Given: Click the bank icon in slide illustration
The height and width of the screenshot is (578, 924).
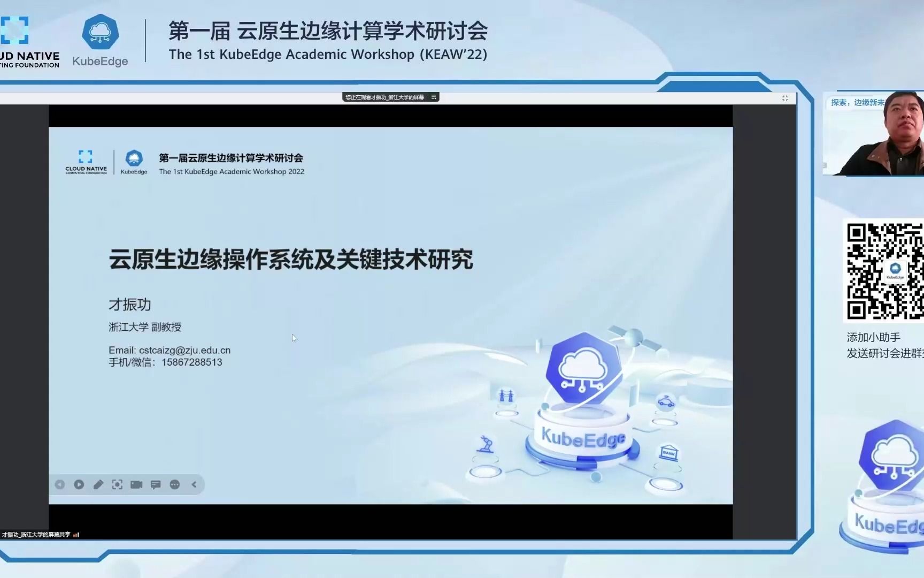Looking at the screenshot, I should point(668,453).
